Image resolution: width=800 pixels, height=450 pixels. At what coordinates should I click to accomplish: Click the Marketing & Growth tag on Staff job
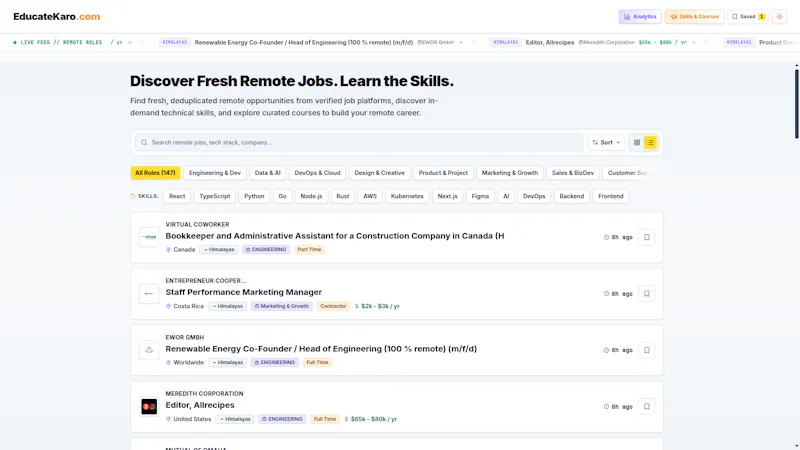282,306
